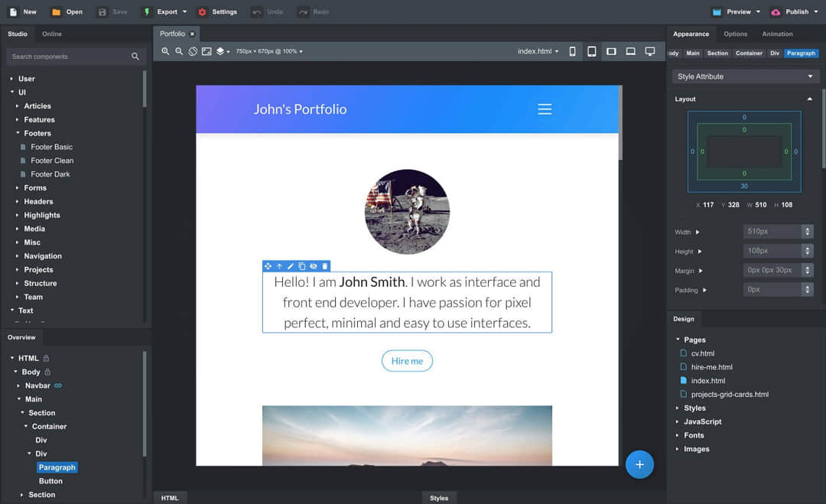Toggle laptop viewport view
Screen dimensions: 826x504
coord(631,51)
